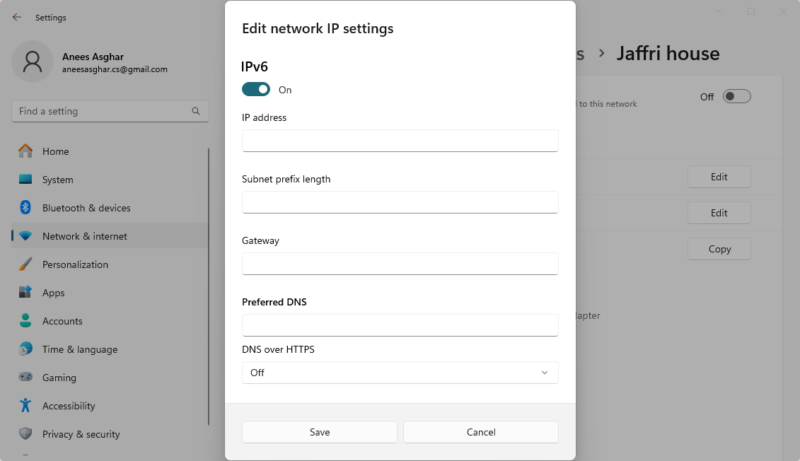Click the Copy button
Screen dimensions: 800x461
pos(719,249)
